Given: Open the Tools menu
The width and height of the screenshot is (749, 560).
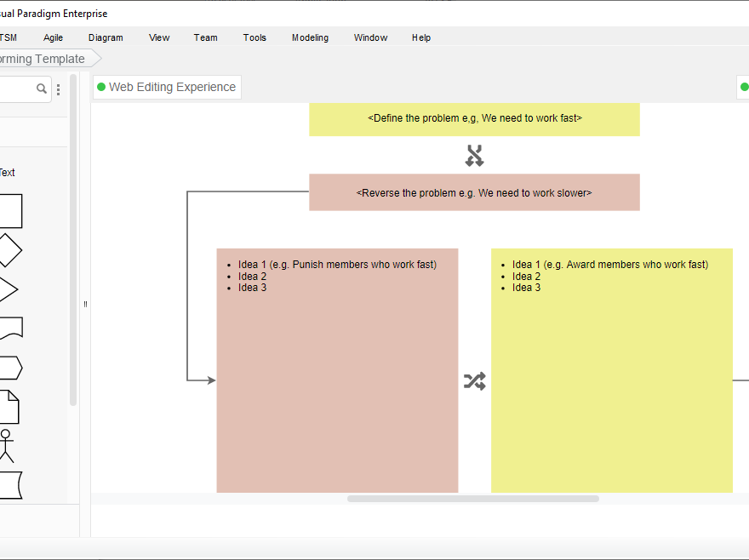Looking at the screenshot, I should (254, 37).
